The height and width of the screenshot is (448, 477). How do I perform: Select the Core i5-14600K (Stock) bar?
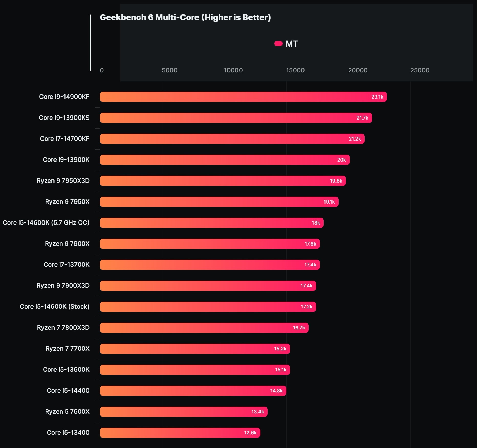(x=208, y=307)
